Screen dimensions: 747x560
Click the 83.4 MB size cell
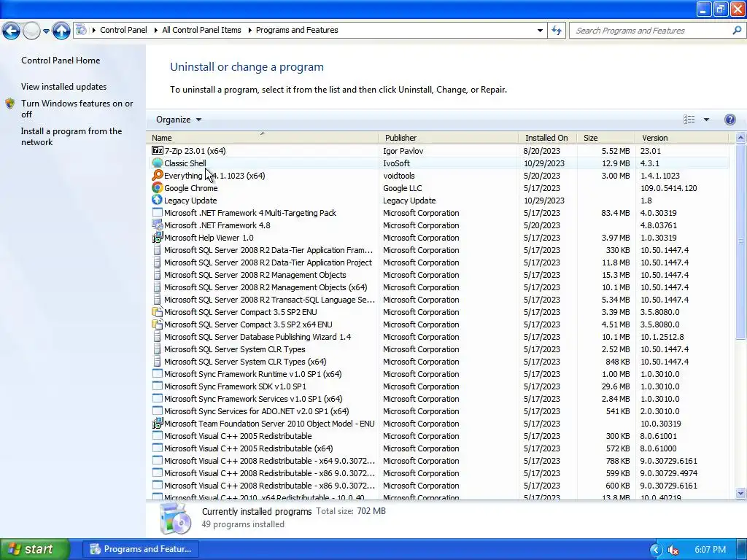tap(616, 213)
